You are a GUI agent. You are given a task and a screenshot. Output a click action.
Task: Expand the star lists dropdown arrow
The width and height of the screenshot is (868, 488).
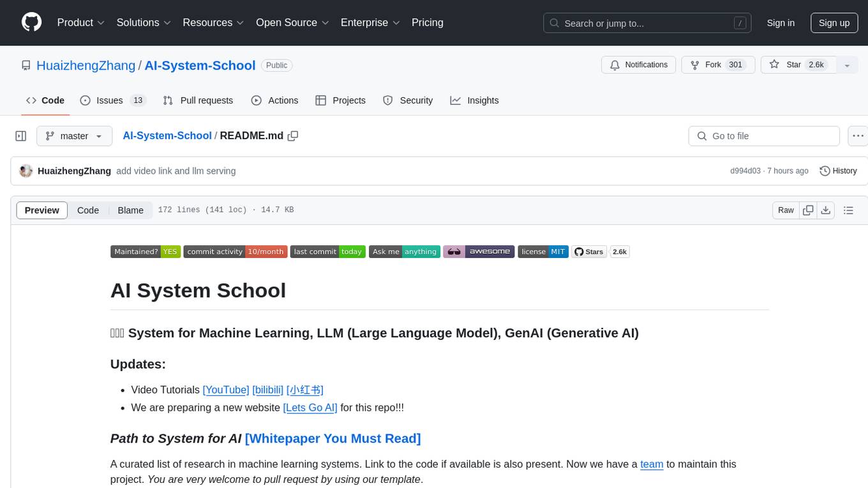[x=847, y=65]
